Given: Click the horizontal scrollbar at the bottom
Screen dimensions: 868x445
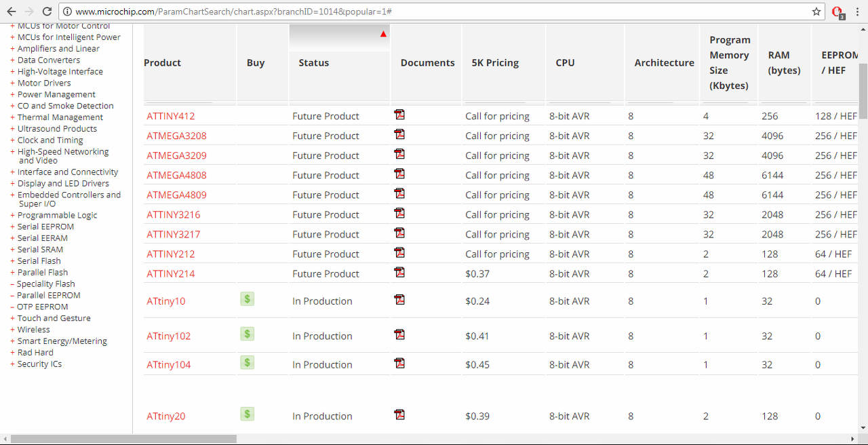Looking at the screenshot, I should click(x=123, y=439).
